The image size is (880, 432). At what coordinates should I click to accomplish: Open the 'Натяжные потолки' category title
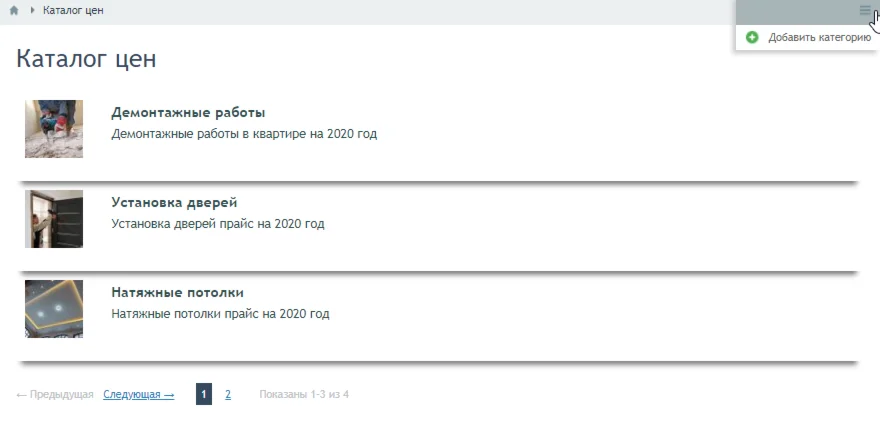tap(177, 293)
